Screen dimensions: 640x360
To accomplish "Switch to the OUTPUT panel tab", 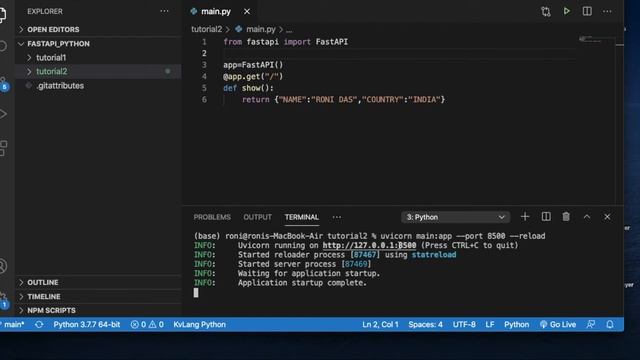I will point(258,217).
